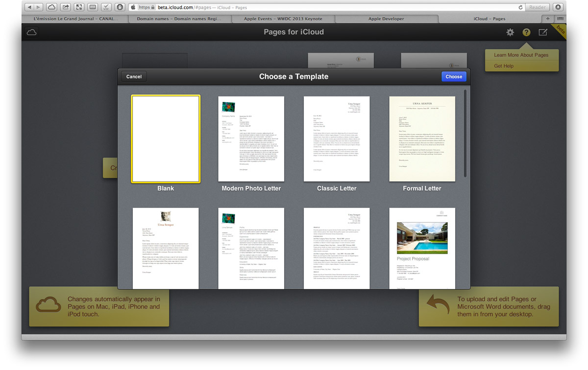Select the photo résumé template below Modern Photo Letter

(x=251, y=248)
